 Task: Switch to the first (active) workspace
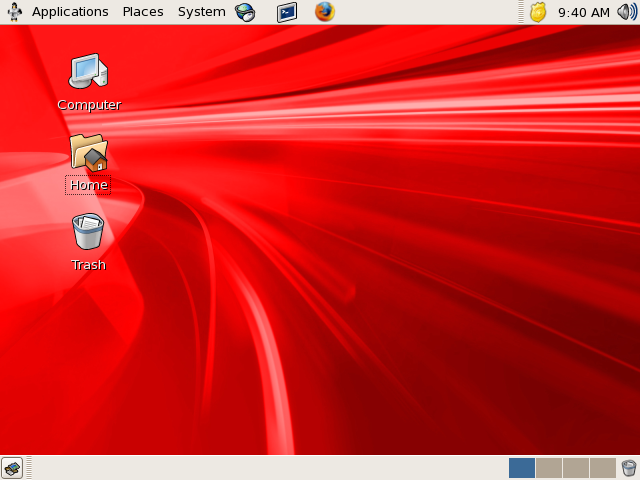522,468
